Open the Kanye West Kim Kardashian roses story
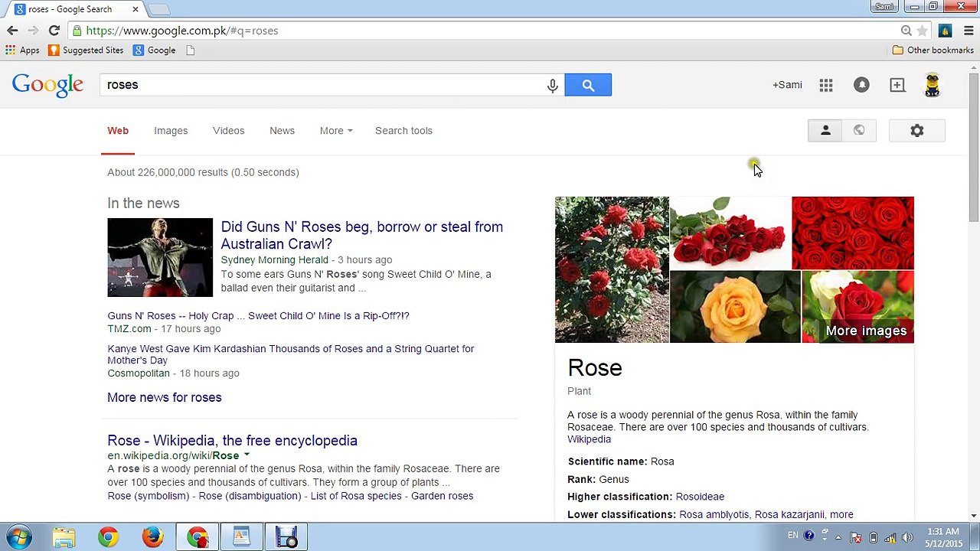This screenshot has width=980, height=551. (x=290, y=354)
